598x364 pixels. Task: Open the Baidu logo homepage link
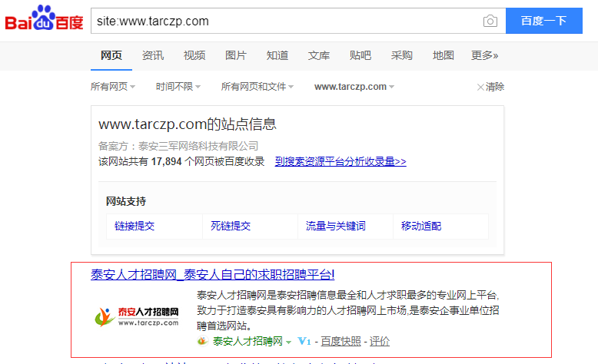(x=44, y=18)
